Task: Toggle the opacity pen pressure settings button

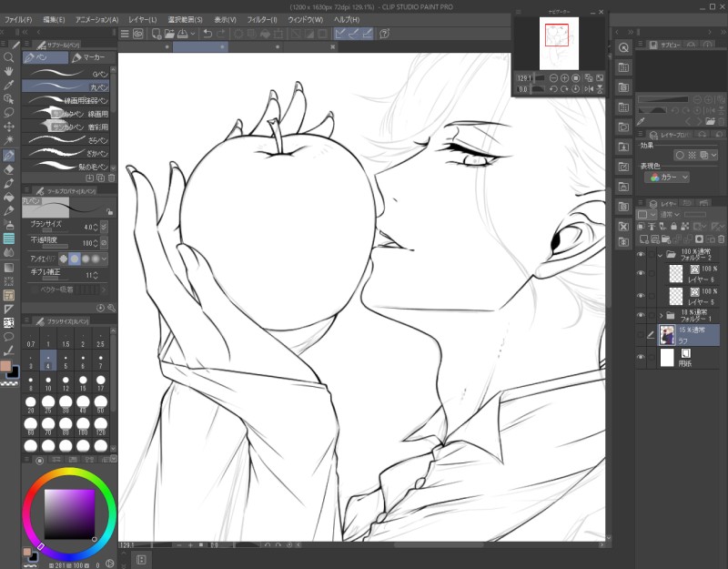Action: (x=104, y=243)
